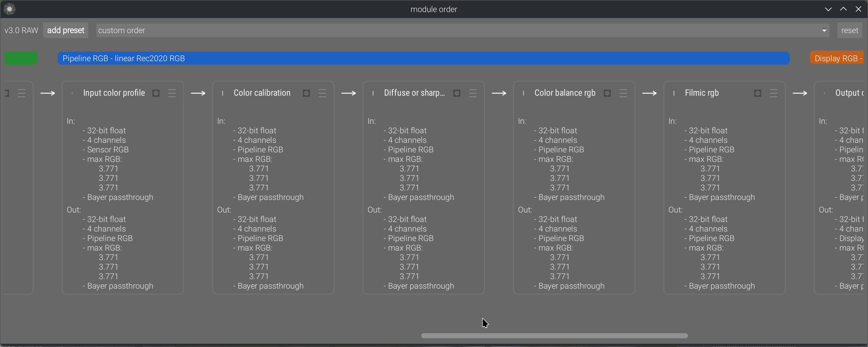Viewport: 868px width, 347px height.
Task: Open presets hamburger menu on Color balance rgb
Action: [623, 93]
